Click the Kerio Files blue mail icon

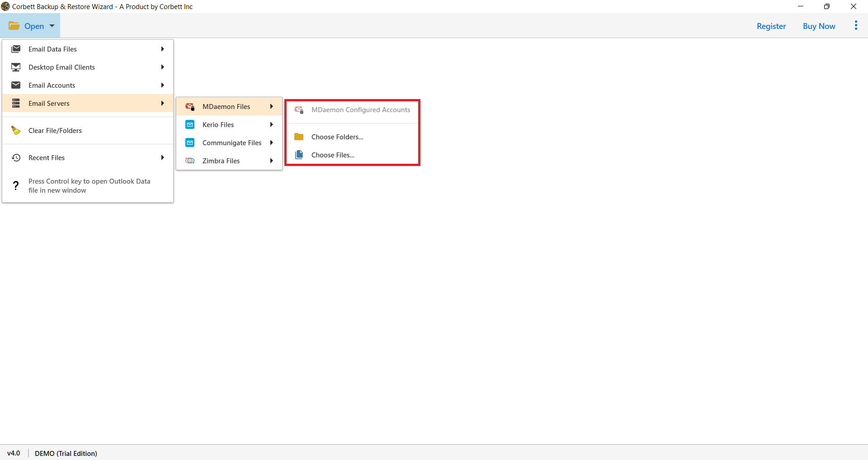pyautogui.click(x=190, y=125)
